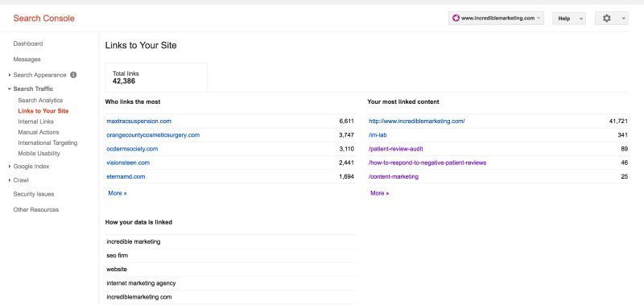Click the Search Appearance info icon

coord(73,75)
